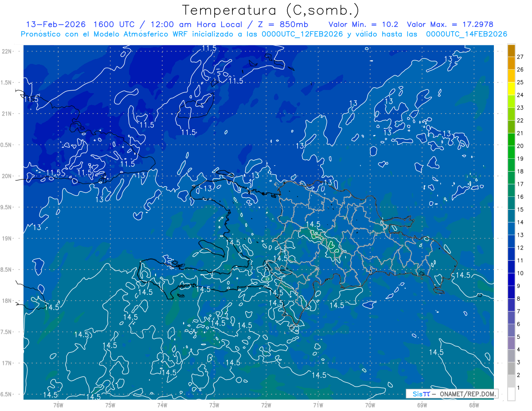Select the lime swatch between 23 and 24
Viewport: 532px width, 411px height.
[511, 102]
